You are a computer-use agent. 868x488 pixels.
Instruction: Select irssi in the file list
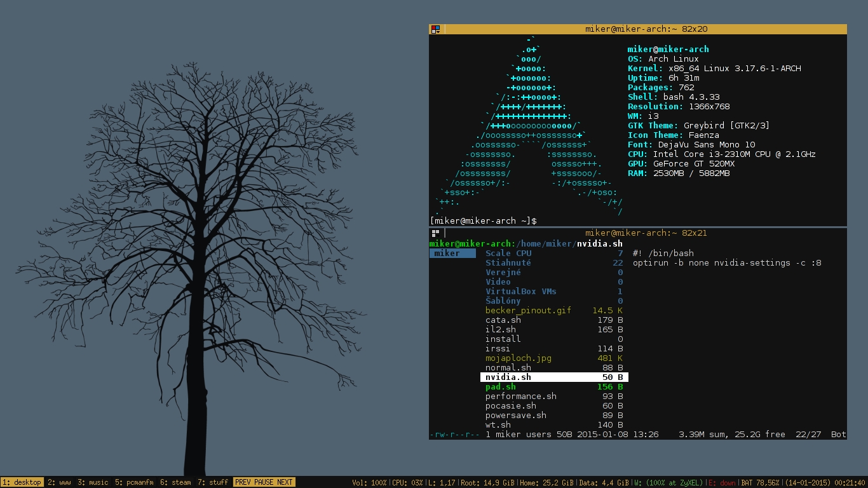tap(554, 349)
